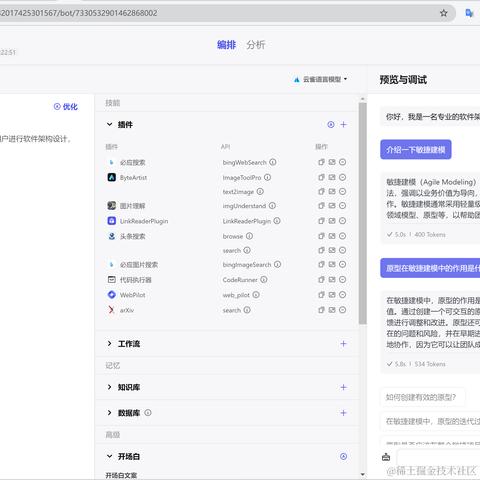Select the ByteArtist plugin row
480x480 pixels.
tap(133, 178)
